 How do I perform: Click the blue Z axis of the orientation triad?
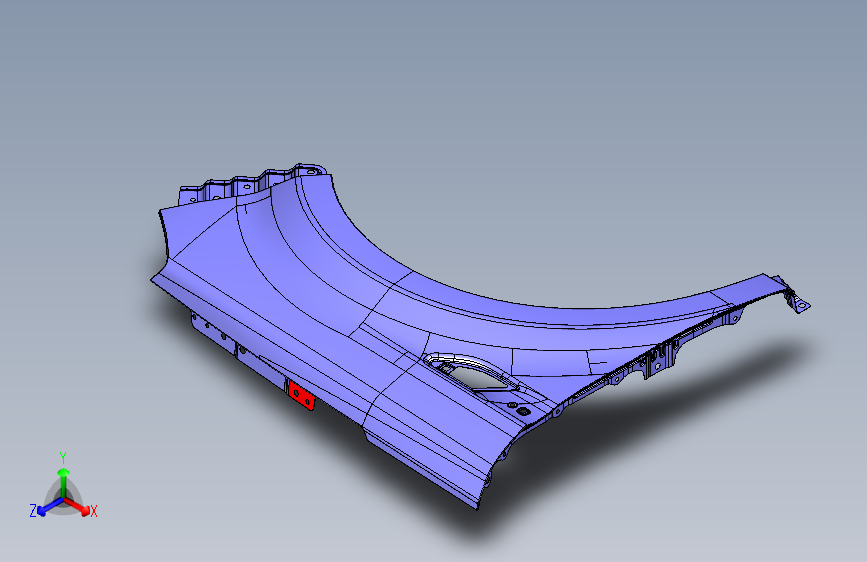[51, 506]
